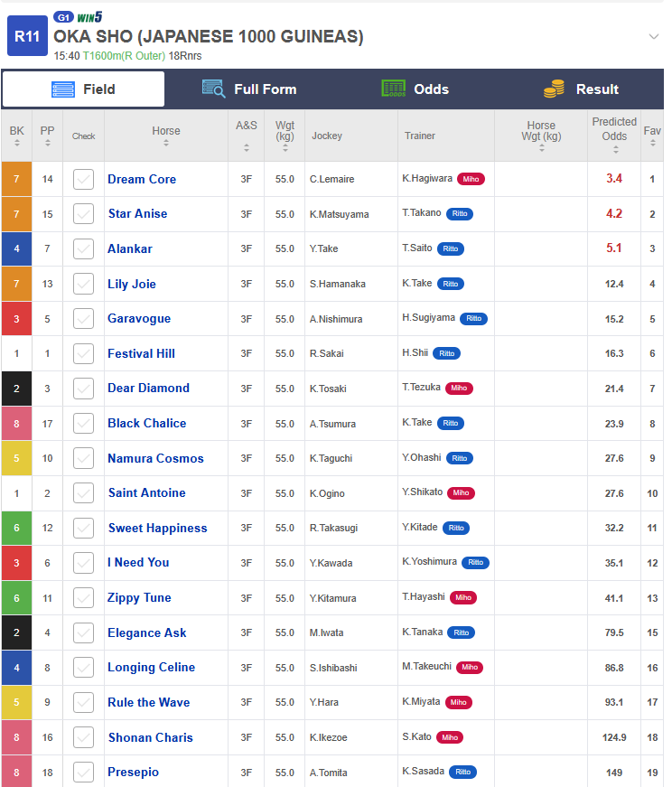672x787 pixels.
Task: Sort by Horse name column
Action: (166, 143)
